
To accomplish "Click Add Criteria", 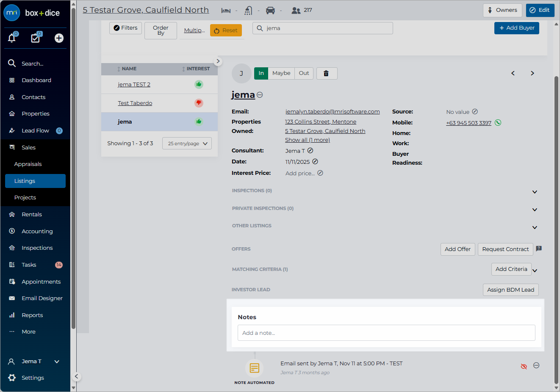I will 511,269.
